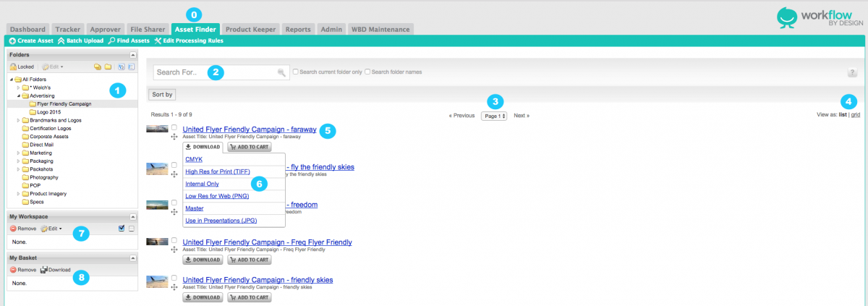Image resolution: width=868 pixels, height=306 pixels.
Task: Expand the Marketing folder
Action: coord(20,153)
